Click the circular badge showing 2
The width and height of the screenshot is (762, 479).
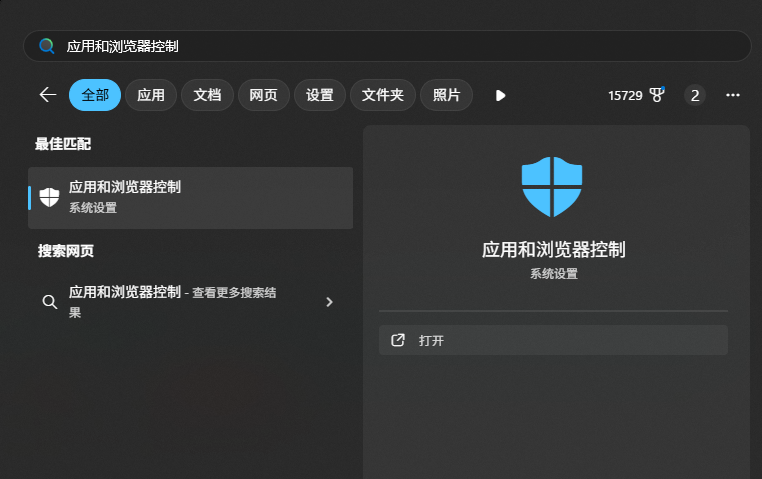(x=695, y=95)
